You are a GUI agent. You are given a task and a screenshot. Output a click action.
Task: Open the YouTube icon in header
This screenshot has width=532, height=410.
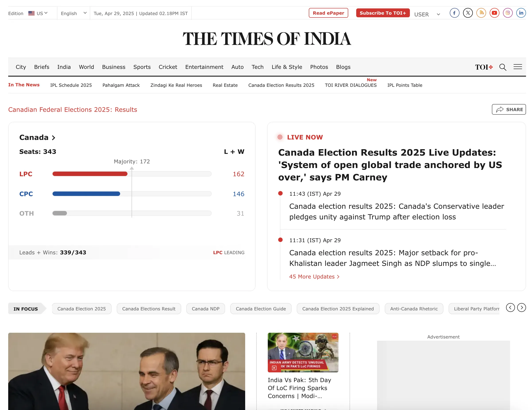pos(495,13)
